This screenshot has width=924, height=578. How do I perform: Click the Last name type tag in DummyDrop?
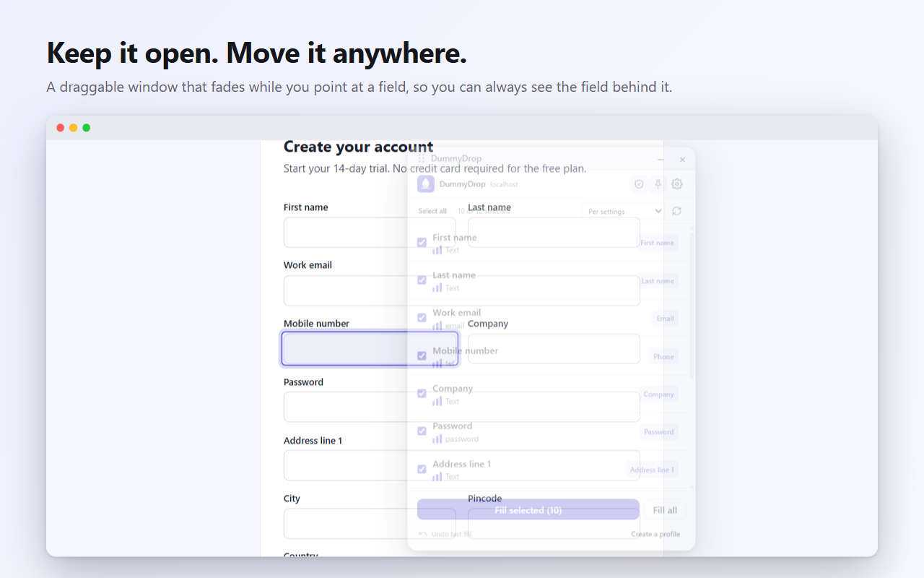658,281
